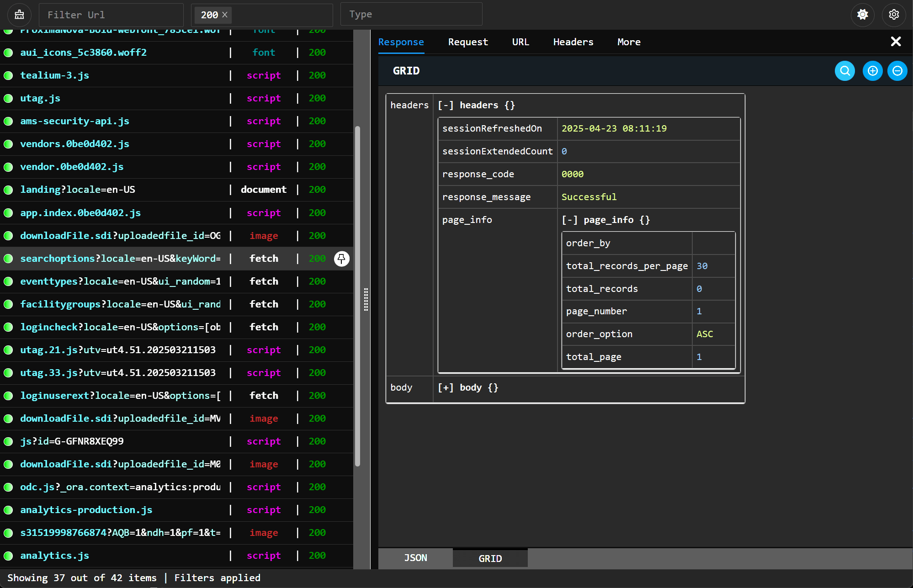
Task: Pin the searchoptions request row
Action: tap(341, 259)
